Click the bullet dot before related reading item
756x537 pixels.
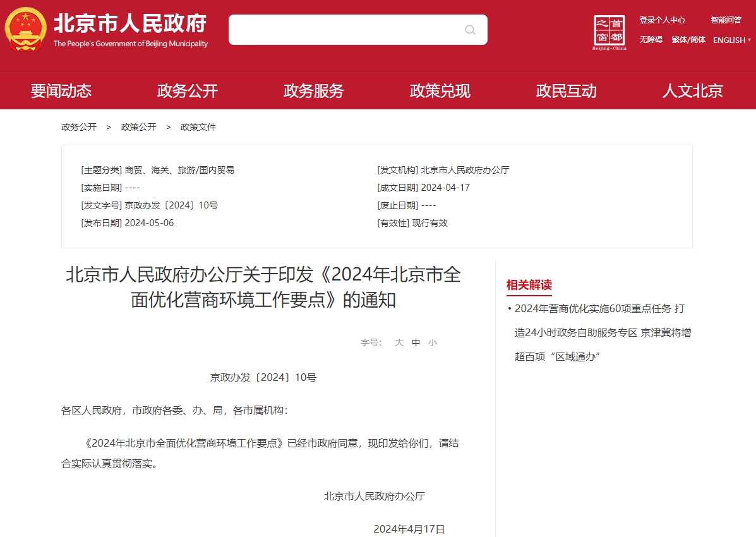(x=509, y=308)
